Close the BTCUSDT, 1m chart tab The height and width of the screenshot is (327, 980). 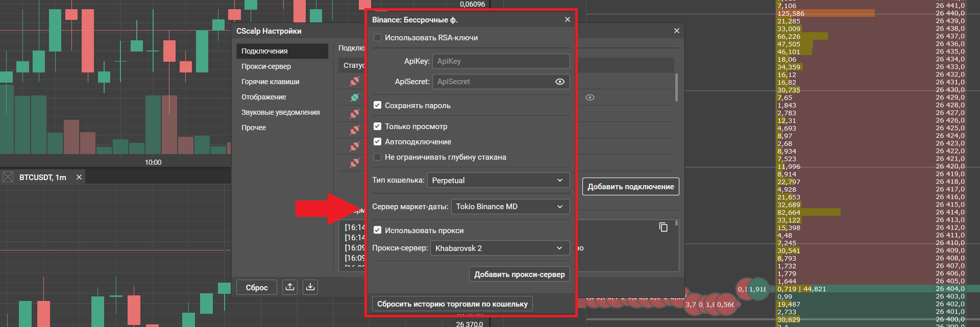(79, 177)
